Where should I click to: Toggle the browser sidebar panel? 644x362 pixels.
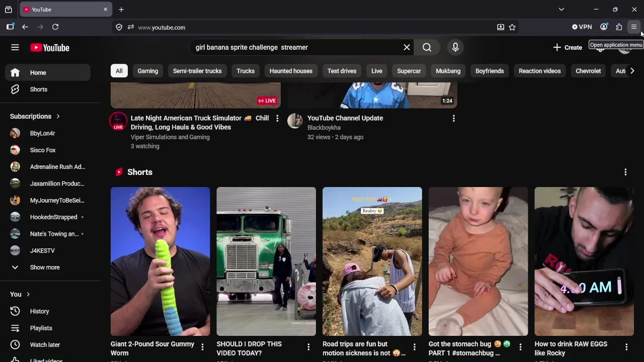[10, 27]
